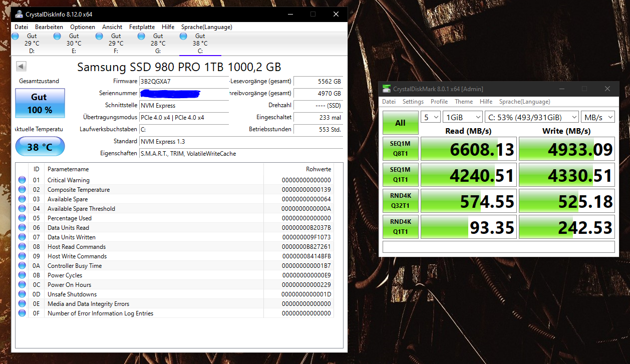Click the blue status icon beside Unsafe Shutdowns
Viewport: 630px width, 364px height.
point(21,294)
